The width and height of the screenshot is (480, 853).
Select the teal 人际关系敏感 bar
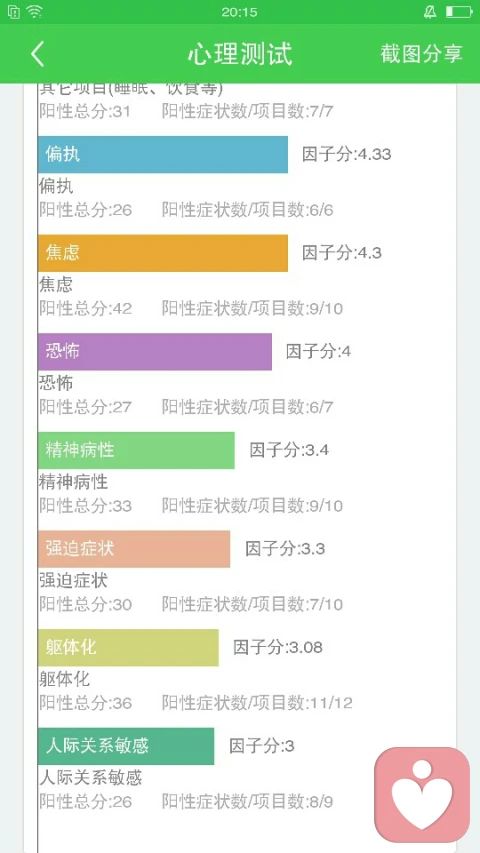click(x=126, y=746)
